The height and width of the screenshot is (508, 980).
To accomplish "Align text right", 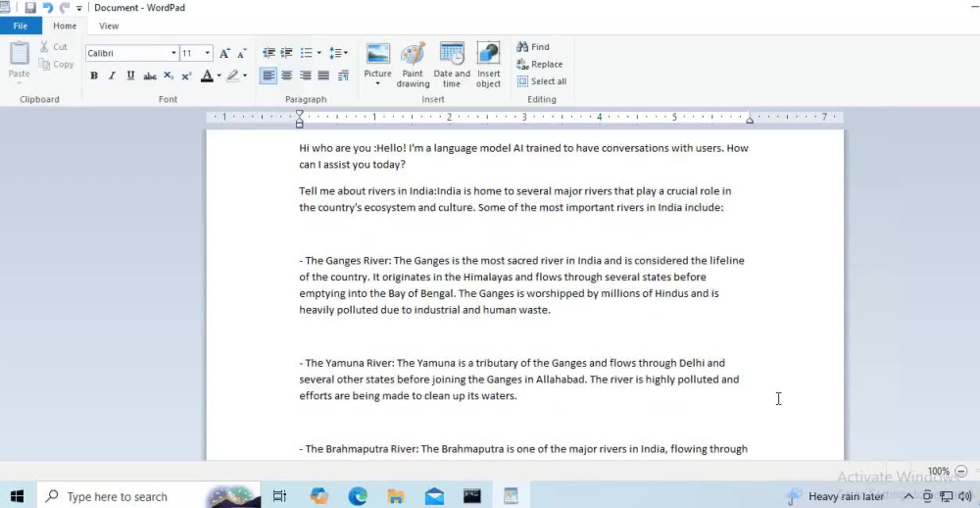I will [x=305, y=76].
